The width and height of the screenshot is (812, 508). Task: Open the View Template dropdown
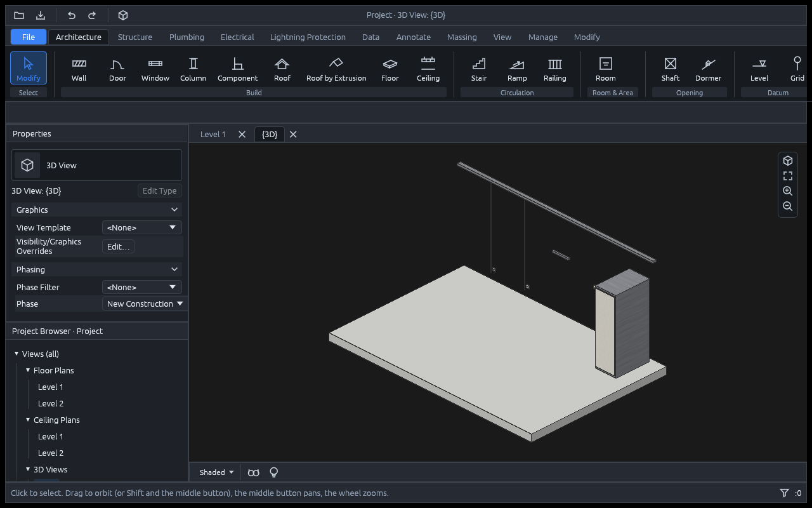(142, 227)
